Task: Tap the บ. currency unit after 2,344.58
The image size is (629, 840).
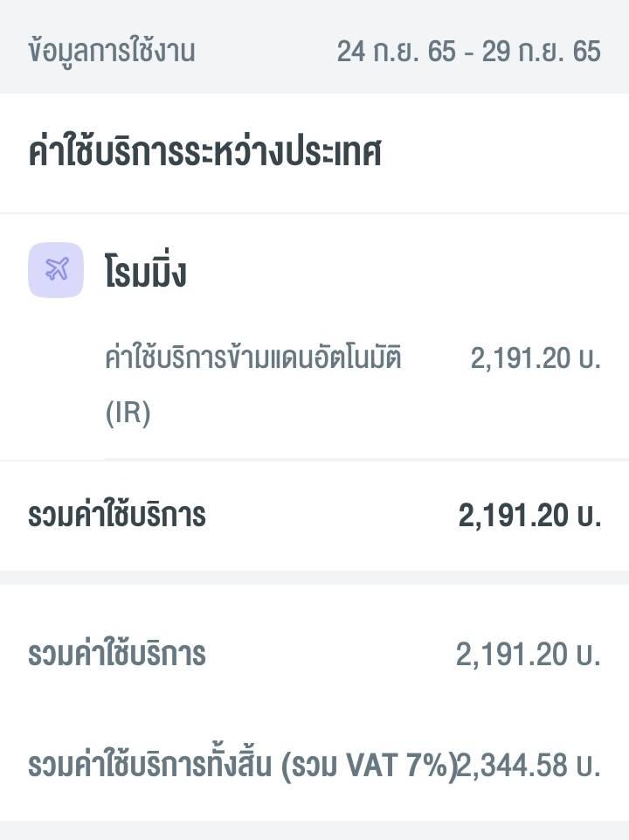Action: coord(589,765)
